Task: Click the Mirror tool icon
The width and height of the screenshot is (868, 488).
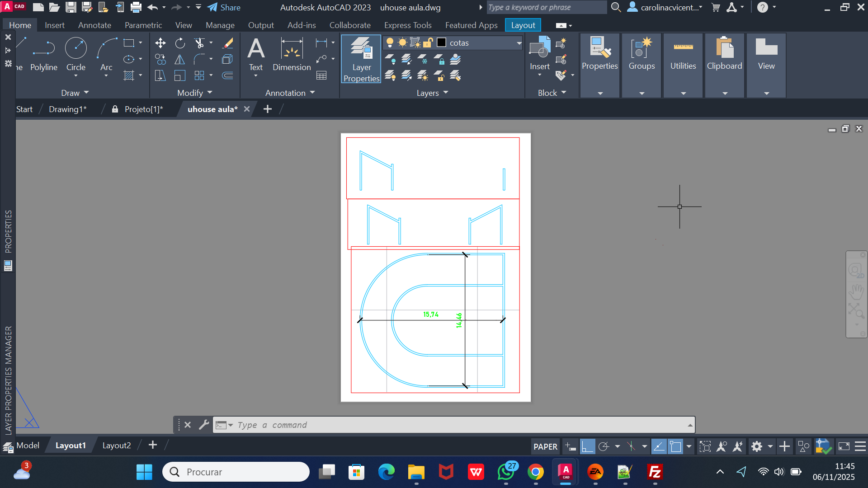Action: [180, 59]
